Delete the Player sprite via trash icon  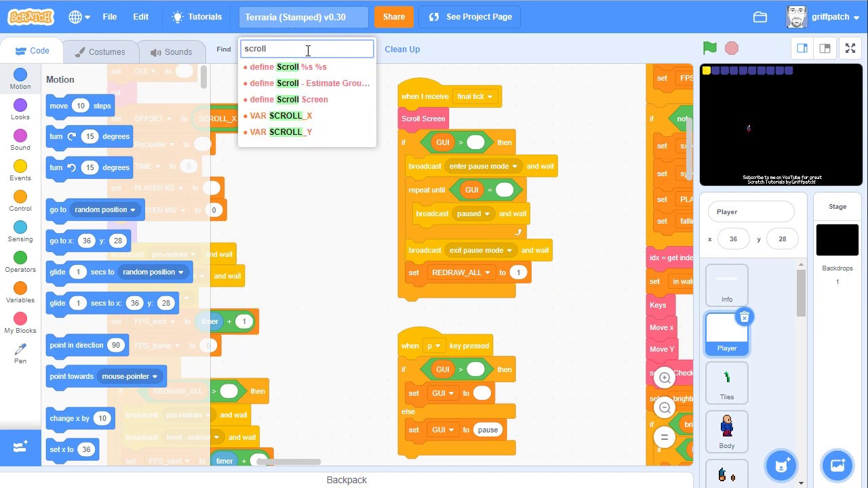[x=745, y=317]
